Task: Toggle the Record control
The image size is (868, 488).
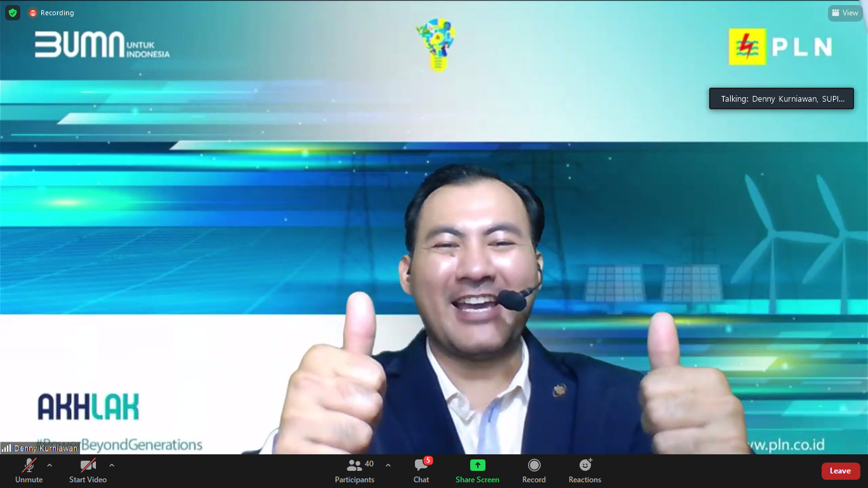Action: tap(534, 471)
